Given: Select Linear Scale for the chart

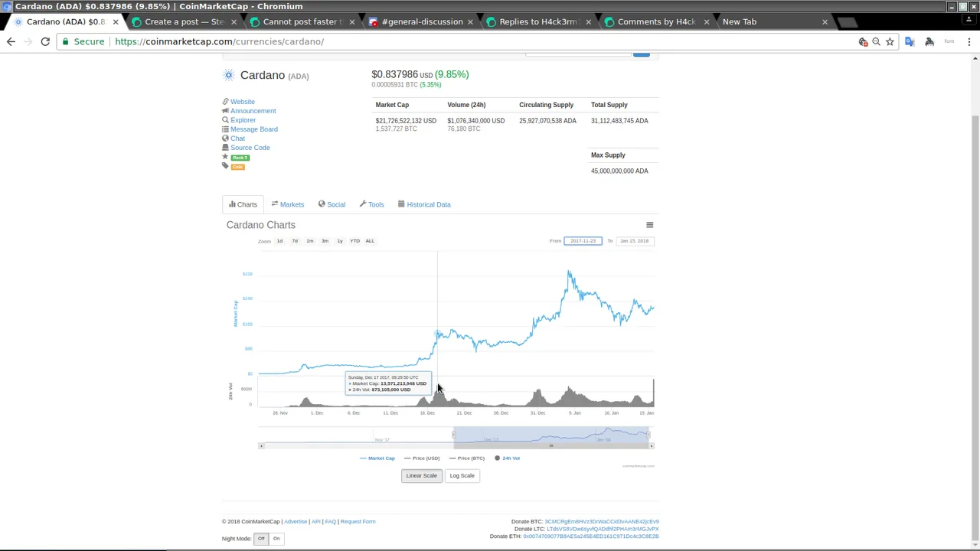Looking at the screenshot, I should tap(421, 476).
